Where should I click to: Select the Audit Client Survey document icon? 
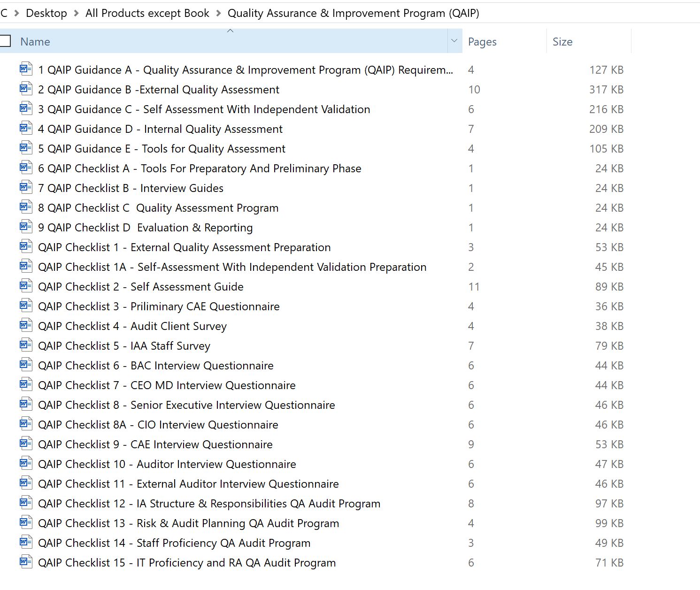(26, 326)
